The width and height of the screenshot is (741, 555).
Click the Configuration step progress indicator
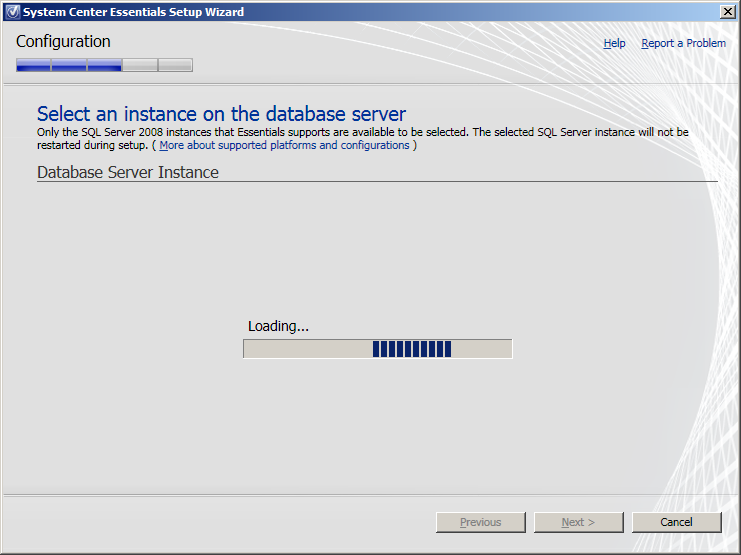[x=104, y=65]
